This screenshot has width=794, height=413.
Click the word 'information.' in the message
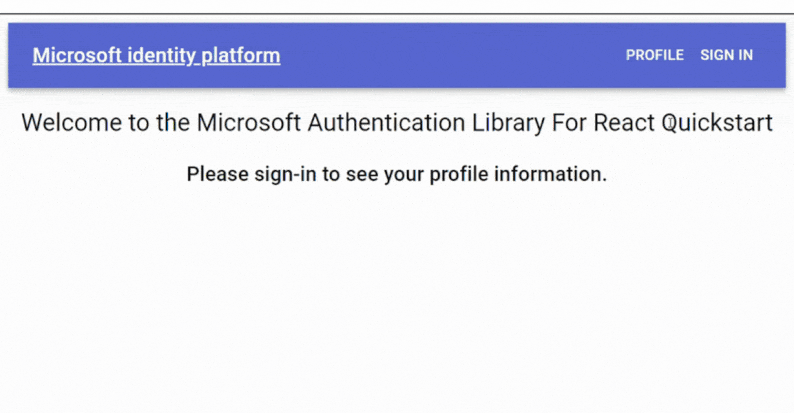pyautogui.click(x=550, y=174)
